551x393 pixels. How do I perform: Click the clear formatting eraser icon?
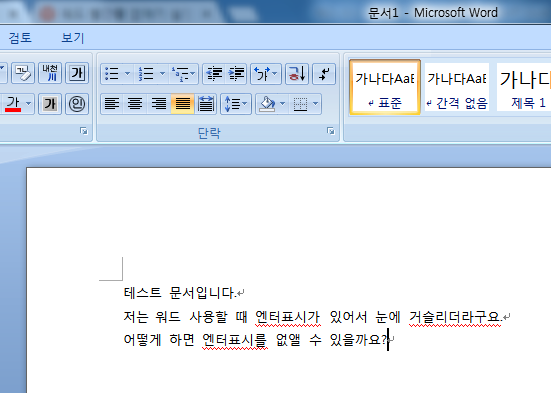pos(23,73)
